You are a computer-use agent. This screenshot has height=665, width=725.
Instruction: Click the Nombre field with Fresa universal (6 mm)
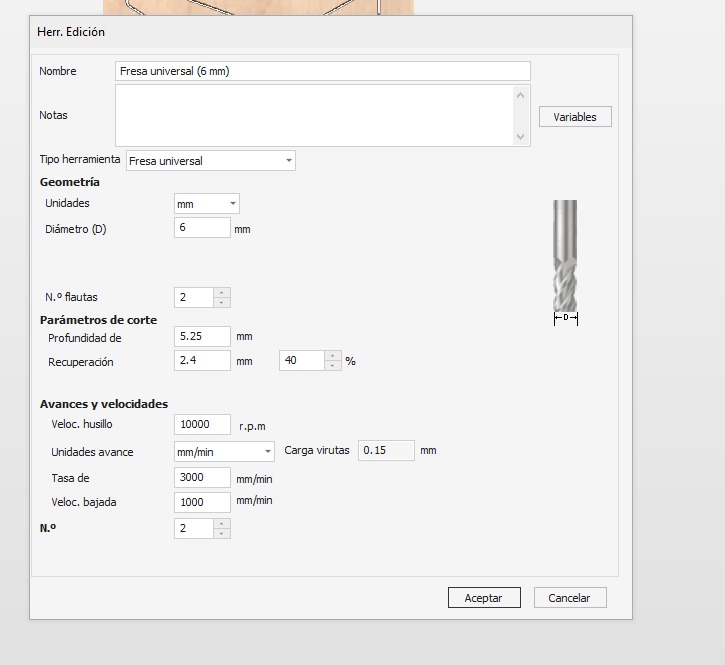click(x=322, y=71)
